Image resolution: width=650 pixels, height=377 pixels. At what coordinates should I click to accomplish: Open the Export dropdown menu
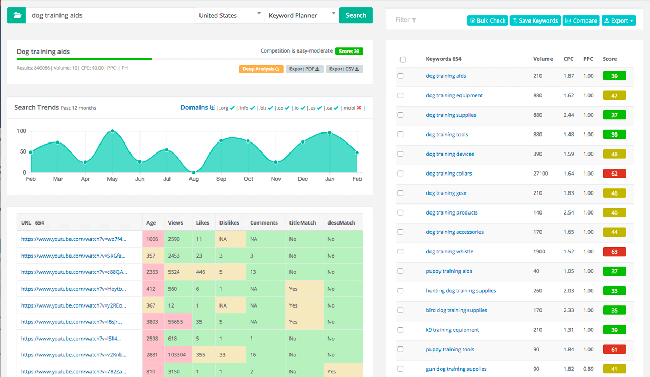(619, 20)
